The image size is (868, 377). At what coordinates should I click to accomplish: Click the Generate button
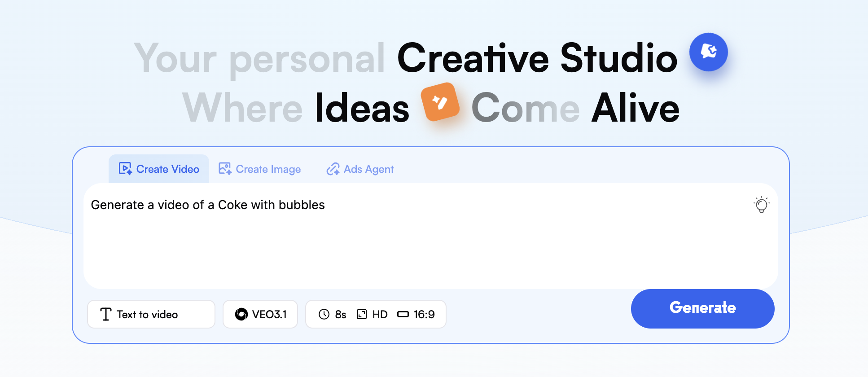(702, 308)
